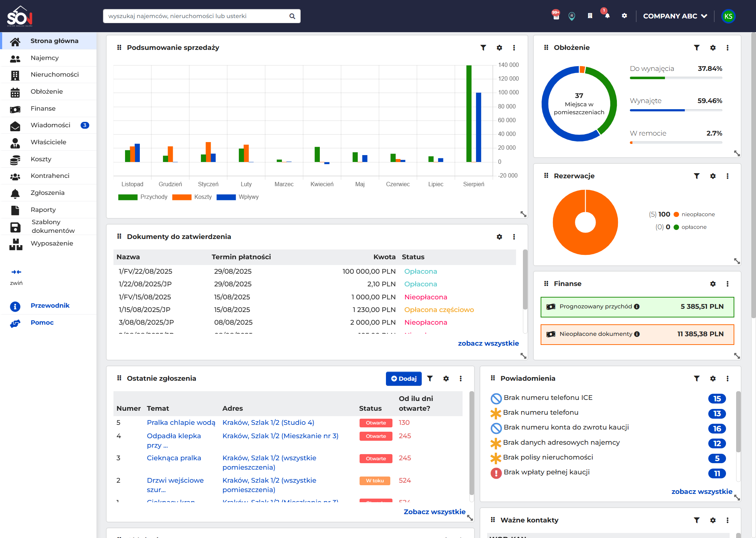Click info icon next to Prognozowany przychód
Screen dimensions: 756x538
(x=637, y=307)
